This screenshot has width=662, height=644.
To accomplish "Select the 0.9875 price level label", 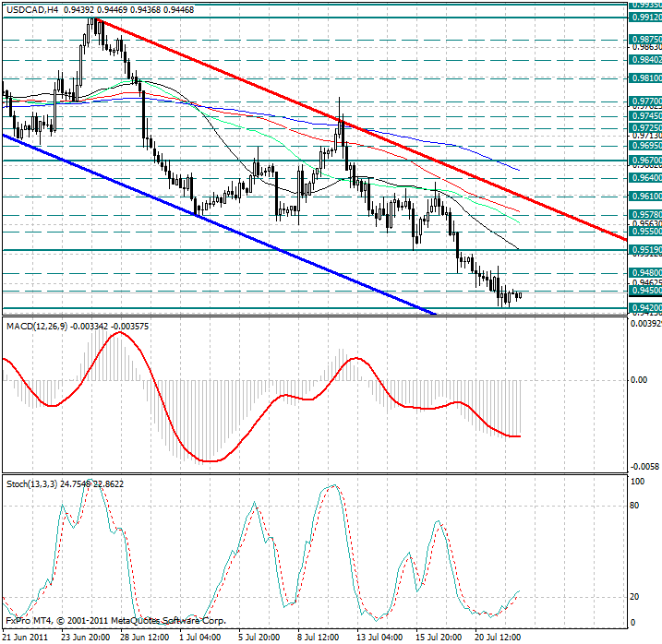I will (645, 40).
